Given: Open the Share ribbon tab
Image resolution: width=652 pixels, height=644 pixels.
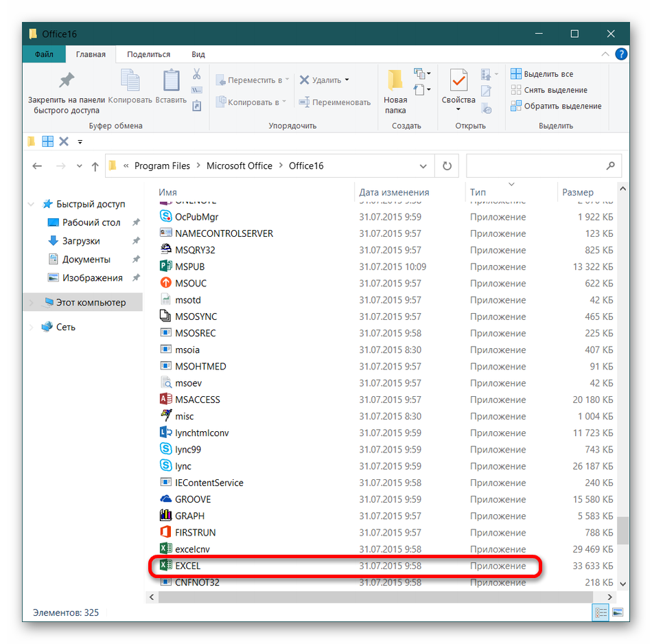Looking at the screenshot, I should point(148,54).
